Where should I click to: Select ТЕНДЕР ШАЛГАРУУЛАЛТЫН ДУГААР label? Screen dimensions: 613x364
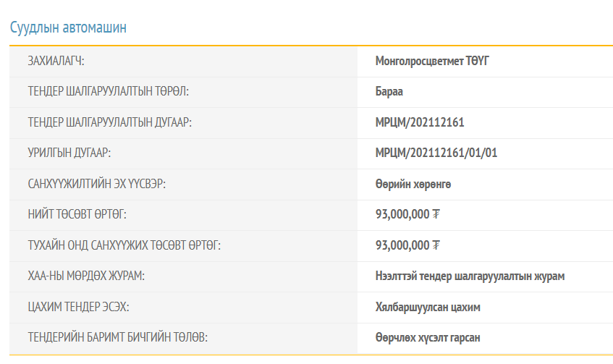110,122
